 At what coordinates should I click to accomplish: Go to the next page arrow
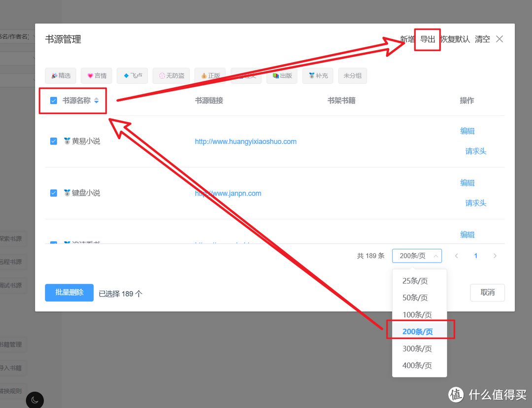(495, 256)
